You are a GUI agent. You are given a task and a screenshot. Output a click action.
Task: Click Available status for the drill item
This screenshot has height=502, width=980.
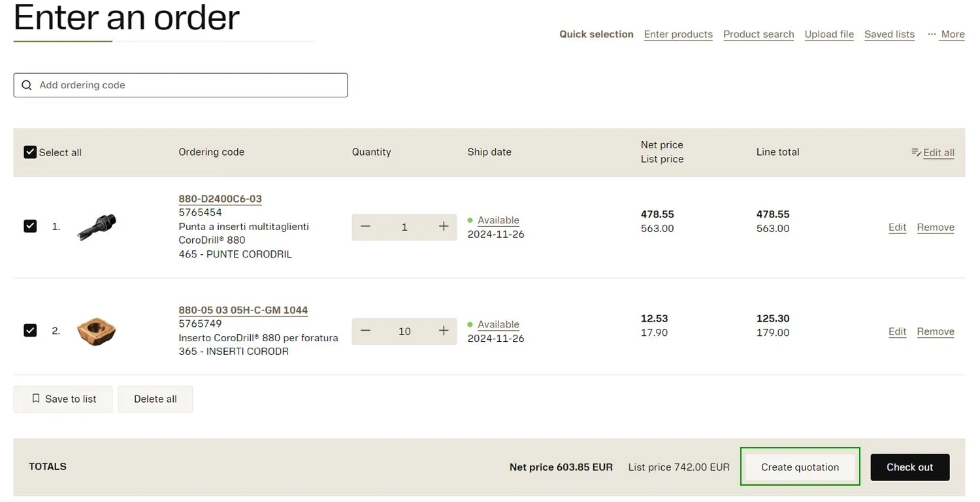(498, 220)
